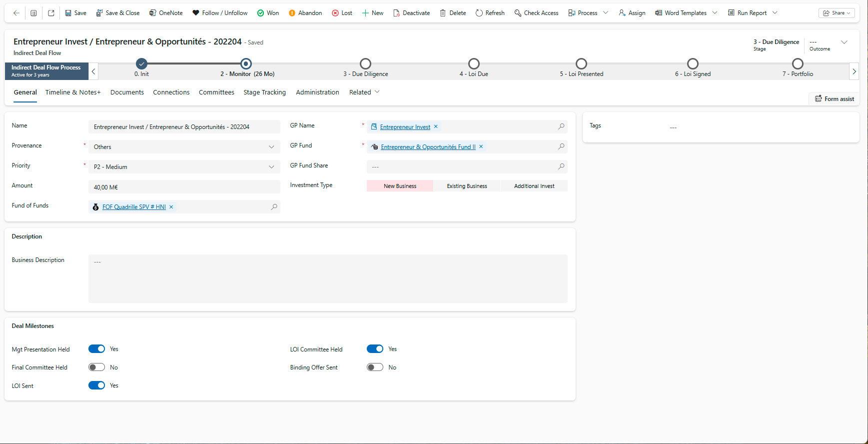Assign the record to someone
This screenshot has height=444, width=868.
pos(632,13)
